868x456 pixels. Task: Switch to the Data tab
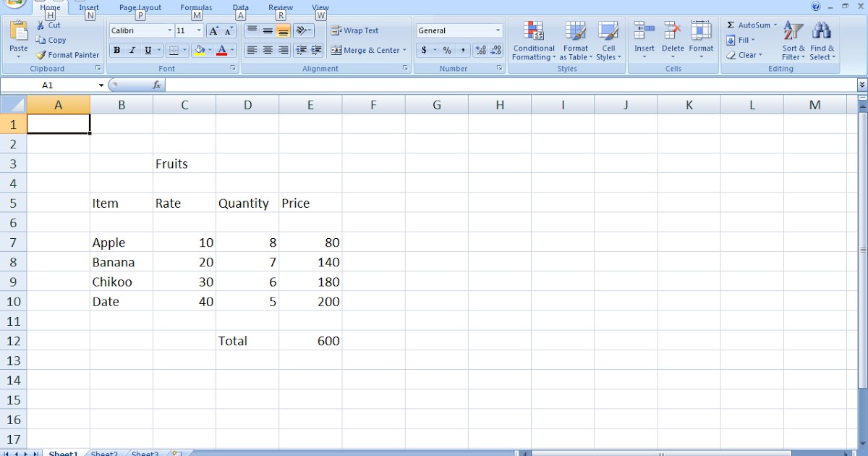pos(241,8)
